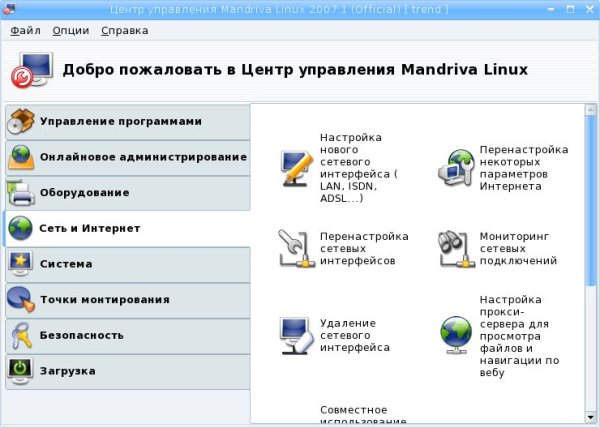Click the Mandriva Control Center header logo
Viewport: 600px width, 428px height.
click(31, 70)
